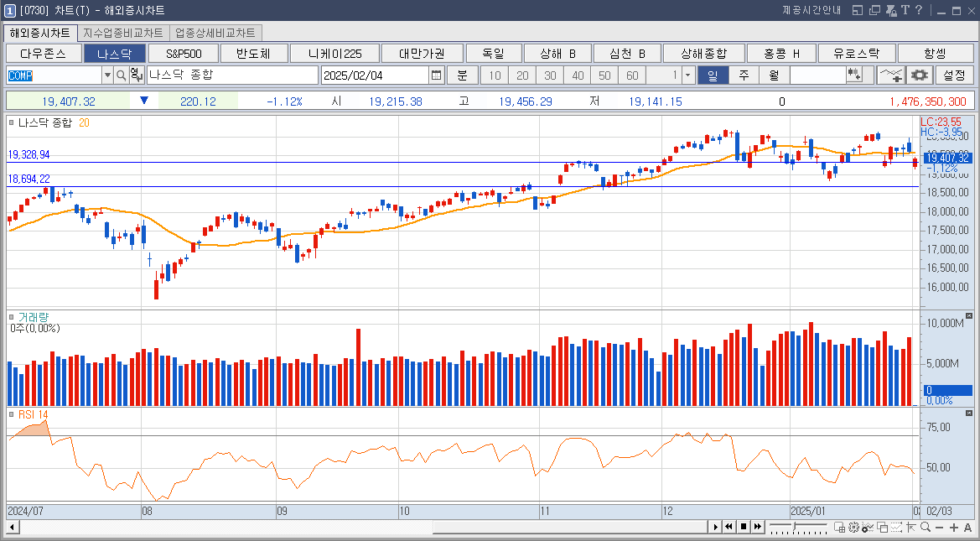Click the candlestick compare chart icon
Screen dimensions: 980x541
854,75
